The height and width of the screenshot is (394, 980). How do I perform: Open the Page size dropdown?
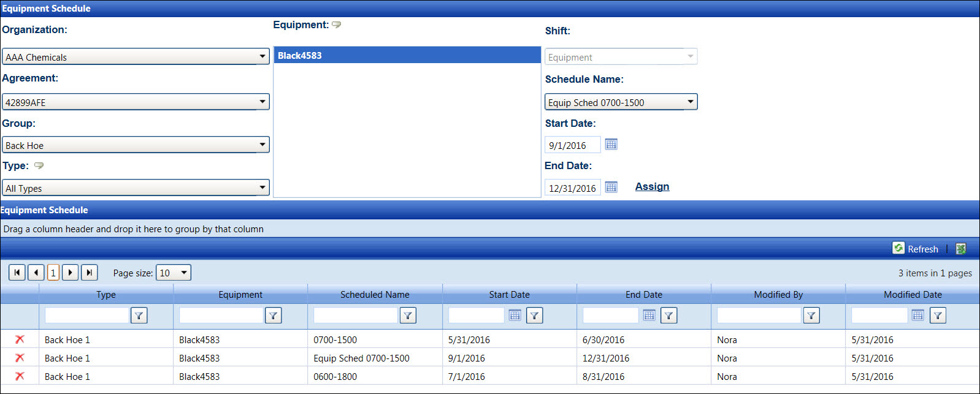(184, 273)
